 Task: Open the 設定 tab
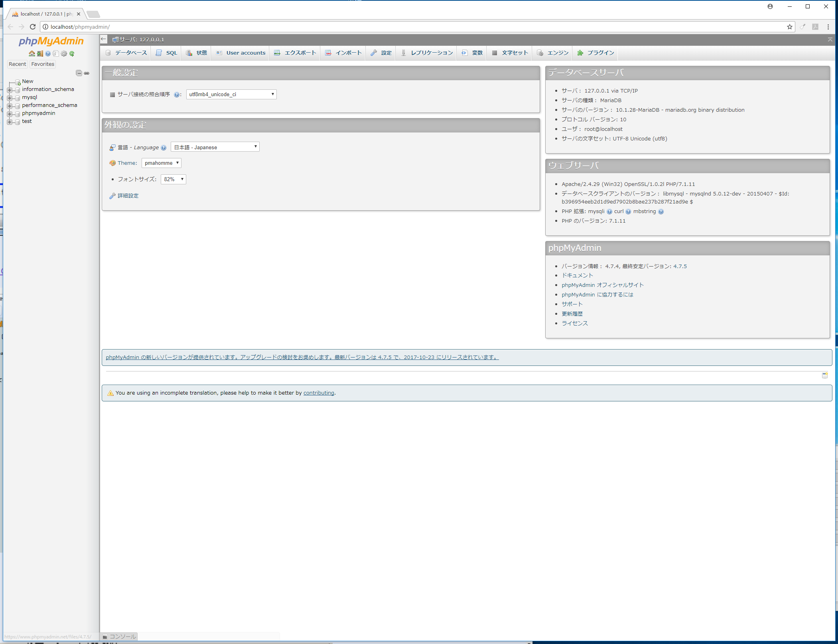[x=381, y=53]
